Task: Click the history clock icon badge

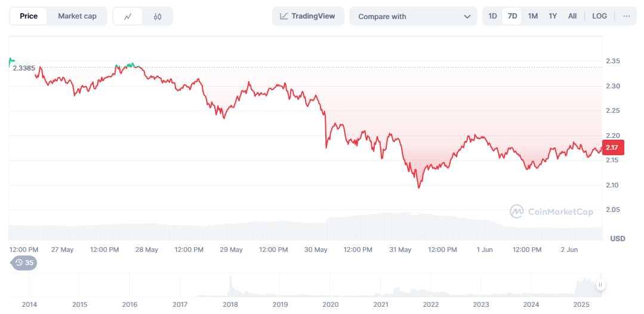Action: pos(24,263)
